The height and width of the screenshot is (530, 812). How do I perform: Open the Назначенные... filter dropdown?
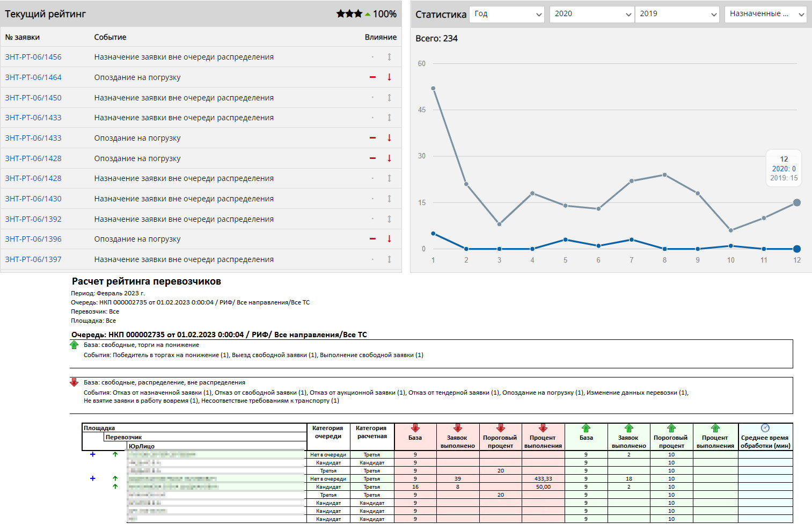coord(765,14)
